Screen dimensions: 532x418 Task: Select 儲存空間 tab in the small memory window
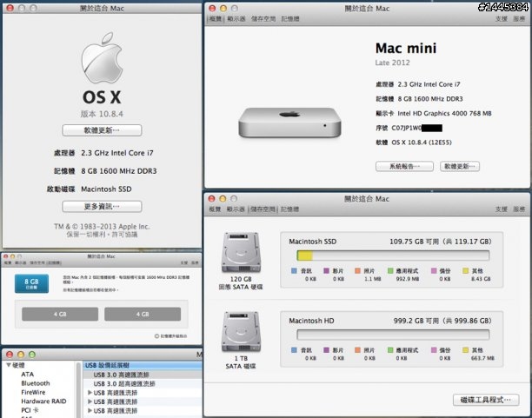click(x=37, y=262)
